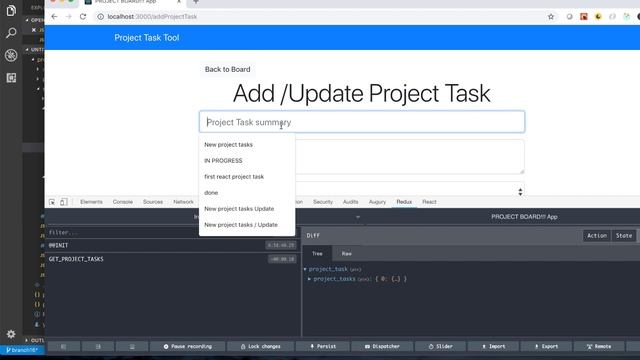The image size is (640, 360).
Task: Open the VS Code Debug icon
Action: click(11, 55)
